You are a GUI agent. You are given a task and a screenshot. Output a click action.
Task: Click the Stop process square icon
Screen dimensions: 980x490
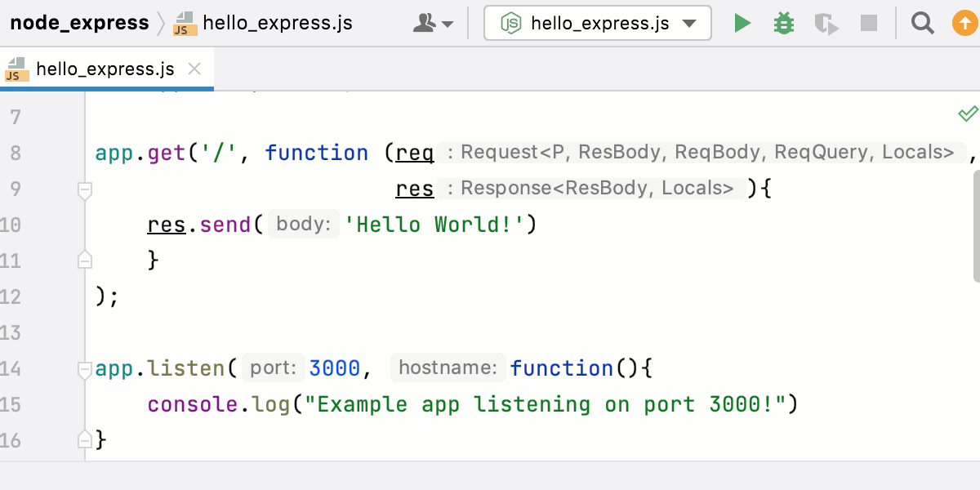click(868, 23)
